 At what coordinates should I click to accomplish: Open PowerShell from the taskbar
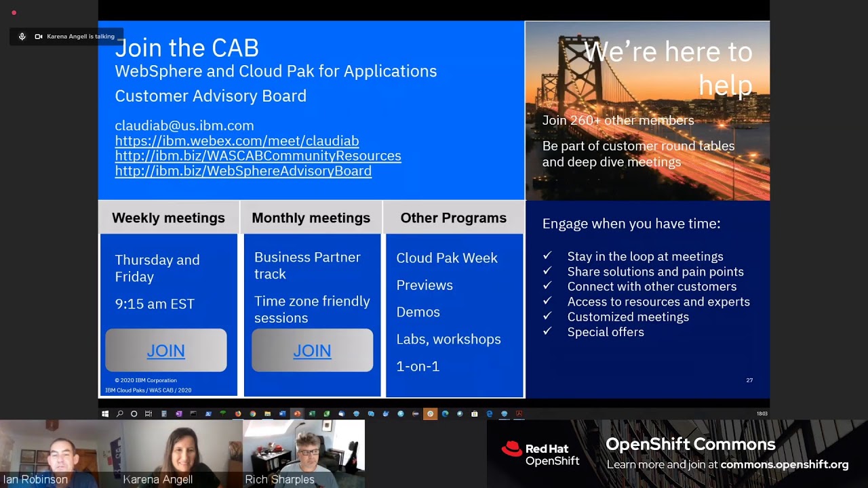pyautogui.click(x=208, y=413)
